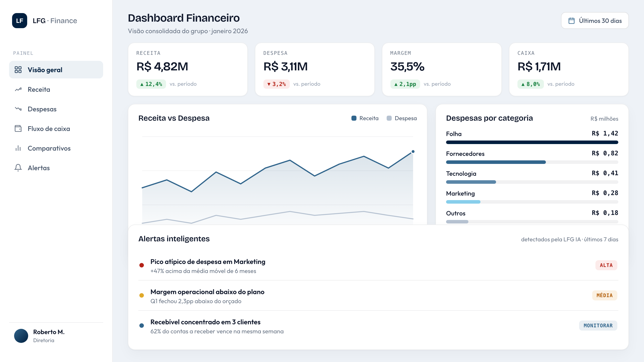Click +47% acima da média móvel text
This screenshot has width=644, height=362.
point(203,271)
